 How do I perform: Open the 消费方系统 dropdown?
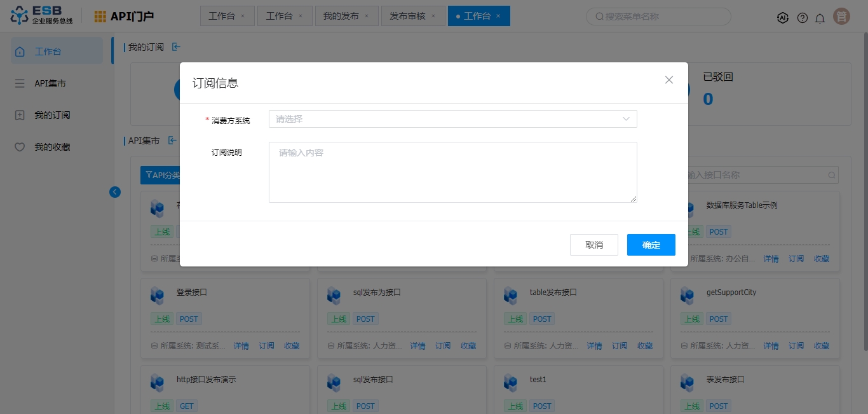(x=452, y=119)
